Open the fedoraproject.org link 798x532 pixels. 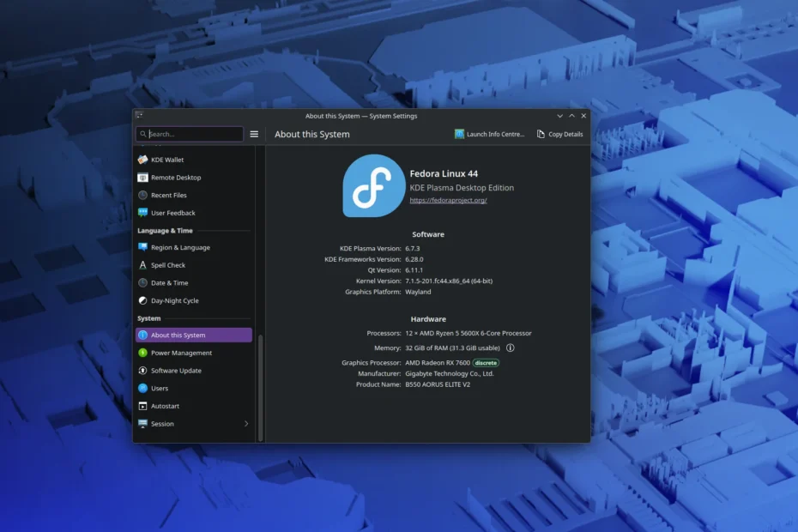click(x=448, y=200)
